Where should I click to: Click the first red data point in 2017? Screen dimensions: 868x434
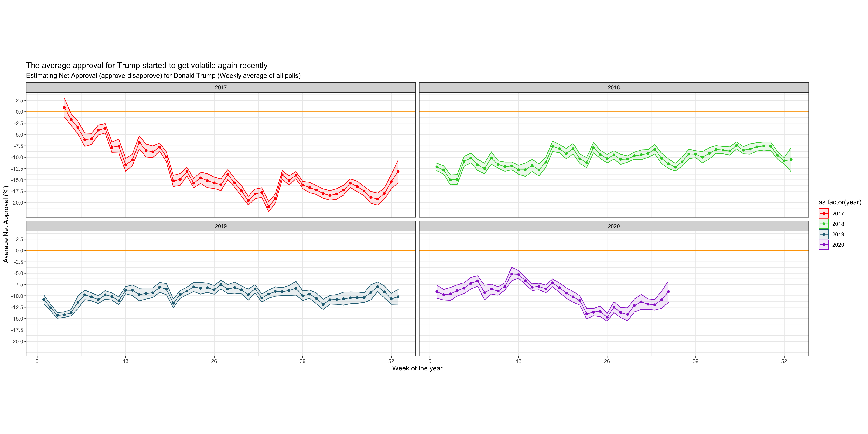(x=64, y=108)
